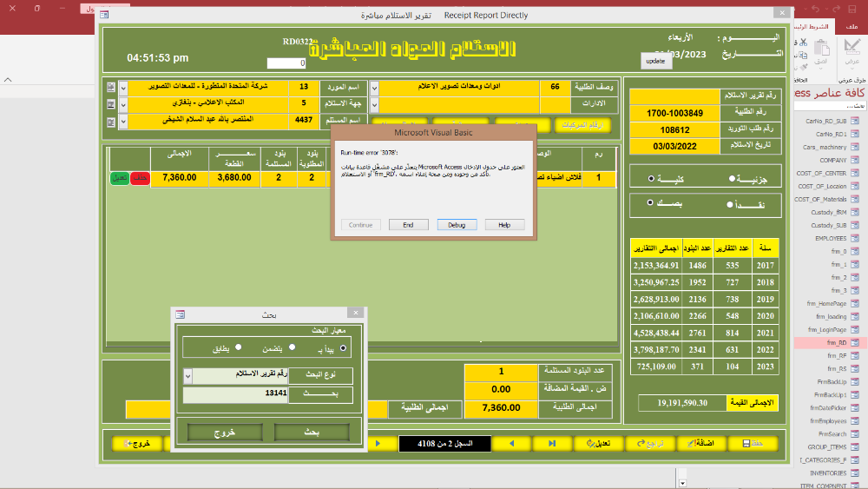Image resolution: width=868 pixels, height=489 pixels.
Task: Click the Paste clipboard icon in ribbon
Action: point(821,49)
